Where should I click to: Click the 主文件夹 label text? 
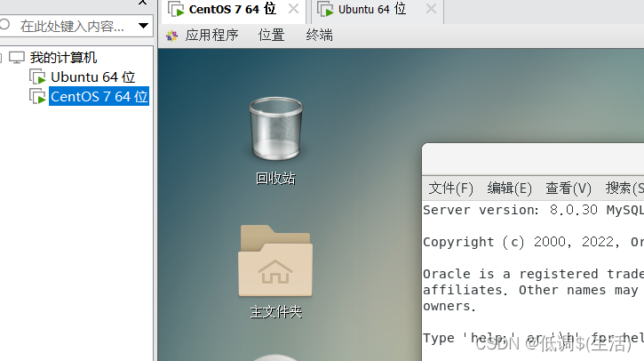pyautogui.click(x=276, y=312)
